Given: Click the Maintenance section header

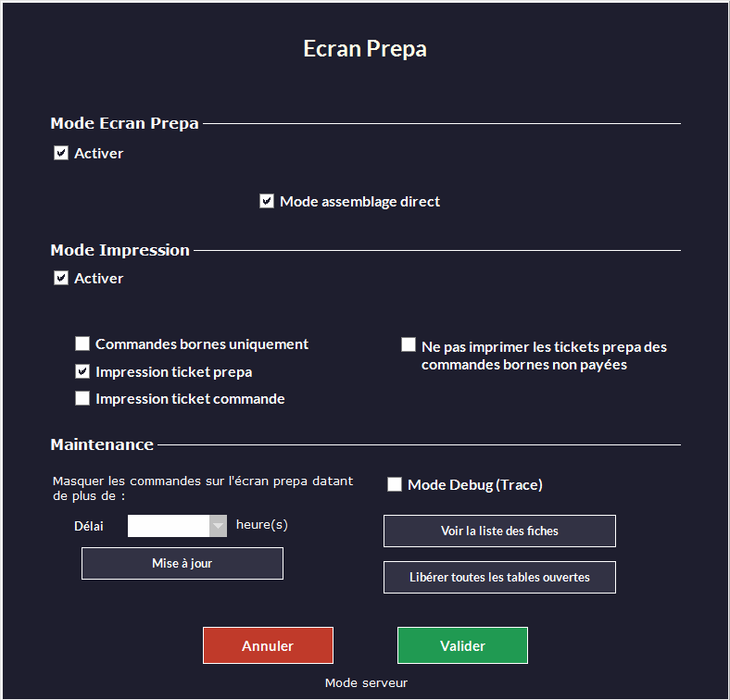Looking at the screenshot, I should click(102, 444).
